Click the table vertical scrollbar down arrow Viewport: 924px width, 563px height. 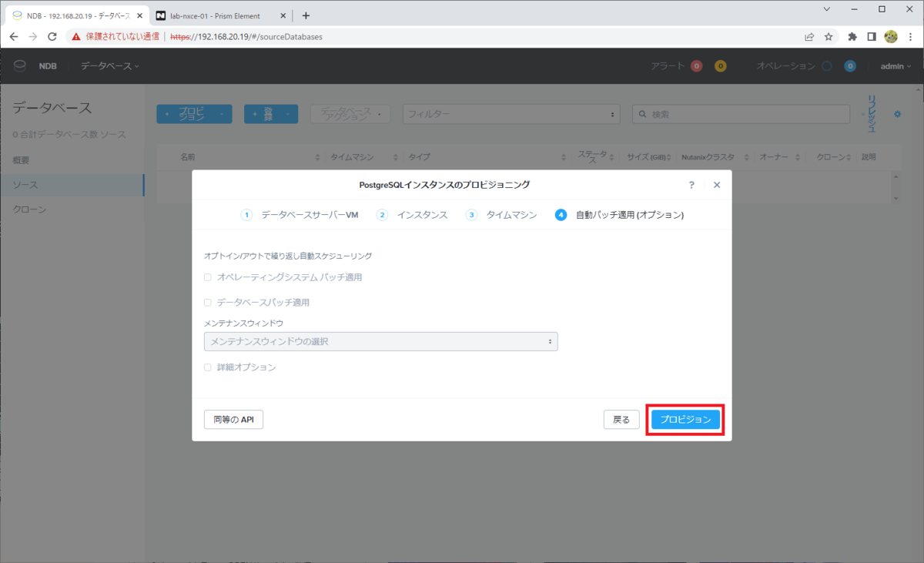[895, 199]
